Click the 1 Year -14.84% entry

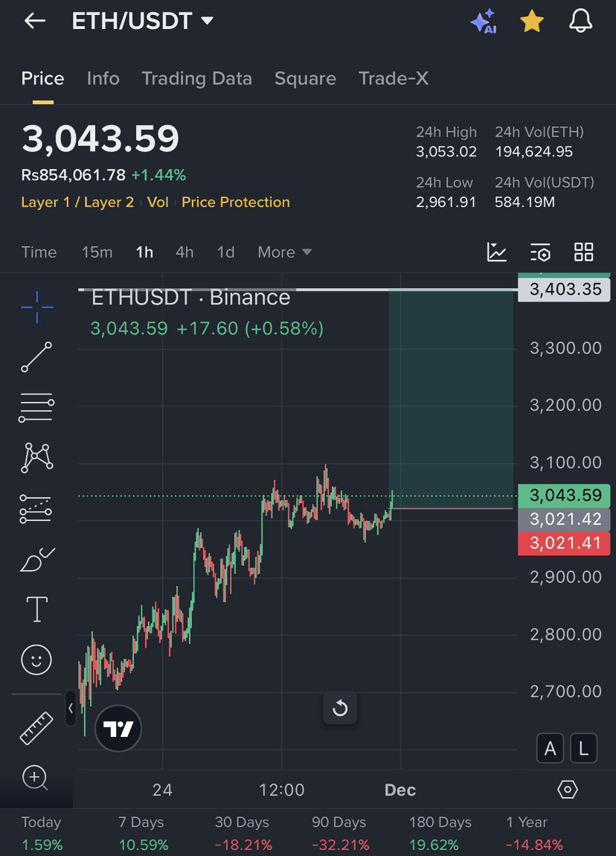coord(533,834)
